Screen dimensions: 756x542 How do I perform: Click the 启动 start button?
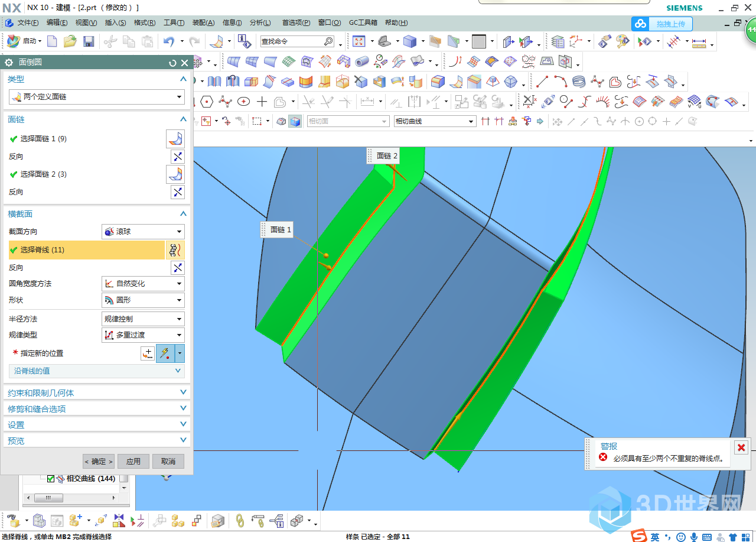pyautogui.click(x=24, y=41)
